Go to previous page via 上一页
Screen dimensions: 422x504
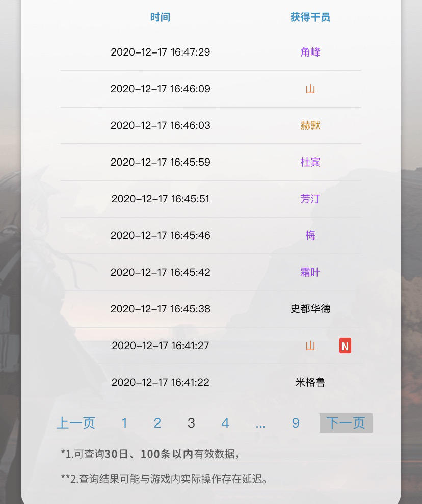[76, 423]
